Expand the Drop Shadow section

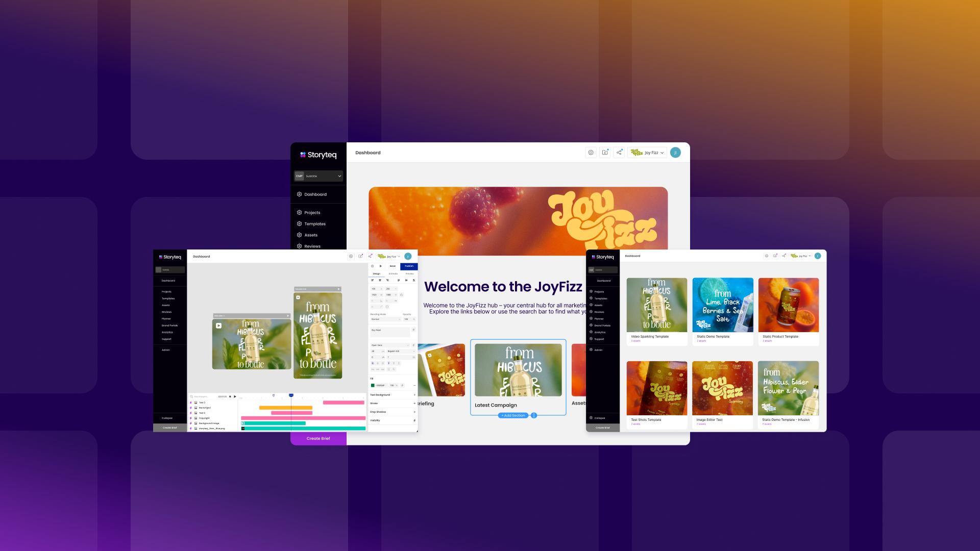414,412
